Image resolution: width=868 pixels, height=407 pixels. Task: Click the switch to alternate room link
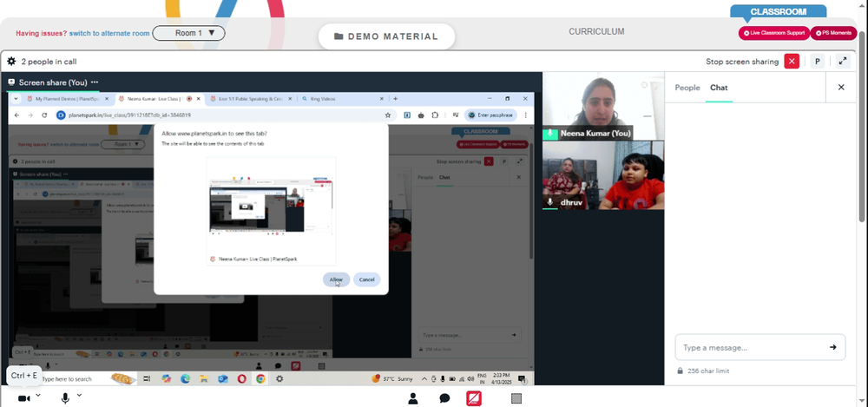(x=109, y=33)
